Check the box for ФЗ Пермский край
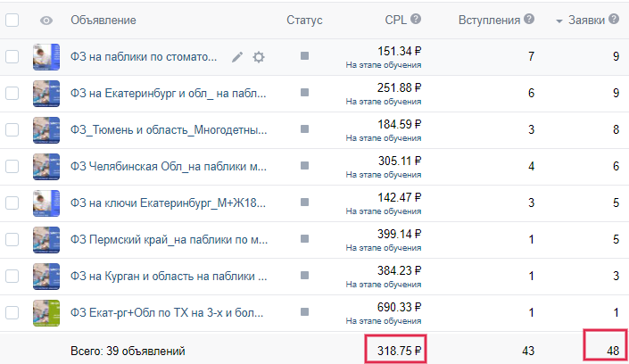The width and height of the screenshot is (629, 364). (x=12, y=240)
